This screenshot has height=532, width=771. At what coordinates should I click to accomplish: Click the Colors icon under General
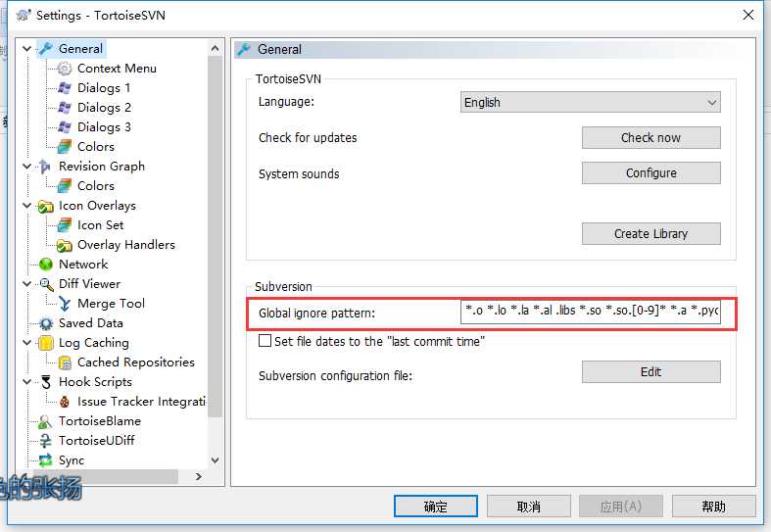[x=65, y=147]
